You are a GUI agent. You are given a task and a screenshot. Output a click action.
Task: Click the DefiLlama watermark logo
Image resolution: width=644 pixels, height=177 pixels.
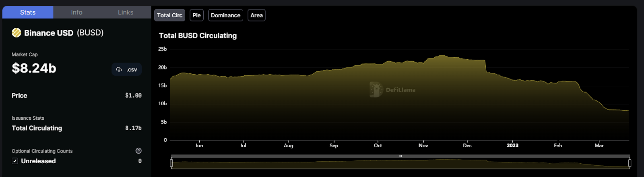pos(376,90)
